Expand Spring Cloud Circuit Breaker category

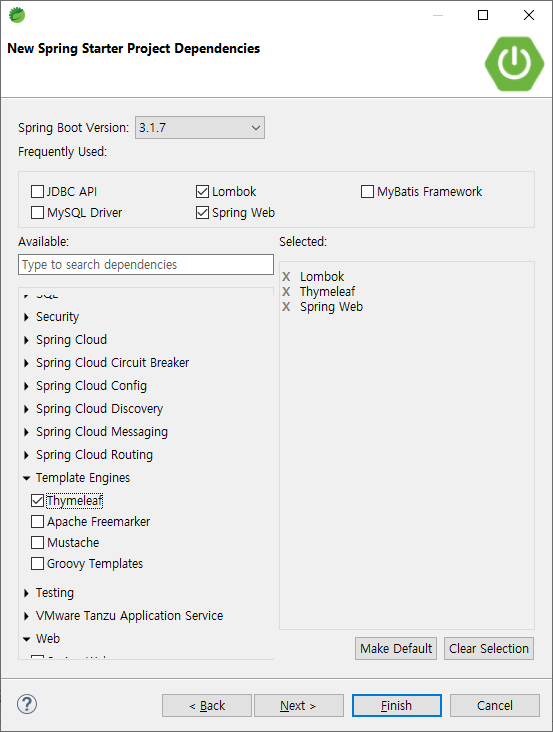[26, 363]
